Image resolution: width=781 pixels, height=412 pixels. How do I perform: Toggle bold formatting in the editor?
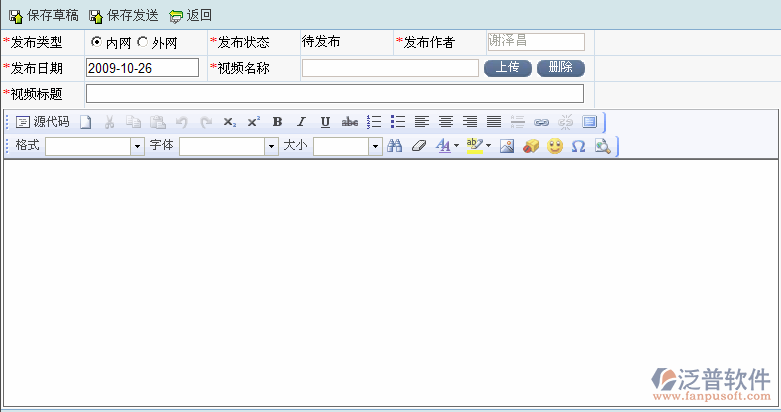click(278, 122)
